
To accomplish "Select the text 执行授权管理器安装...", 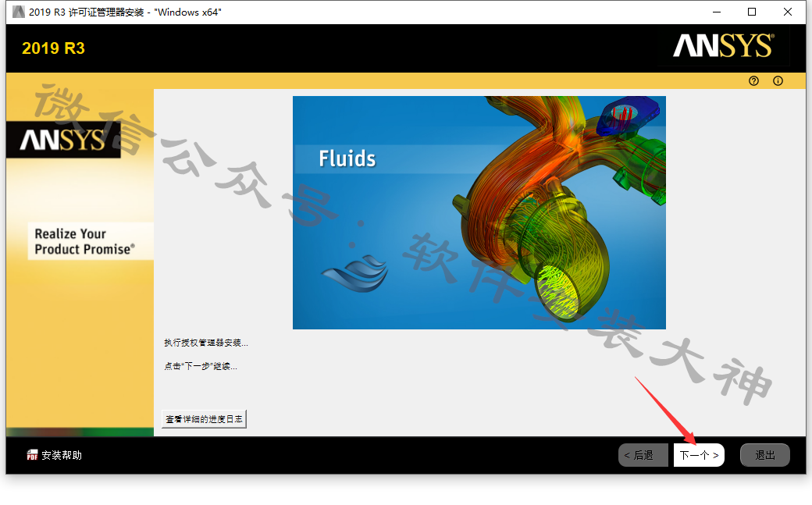I will (205, 343).
